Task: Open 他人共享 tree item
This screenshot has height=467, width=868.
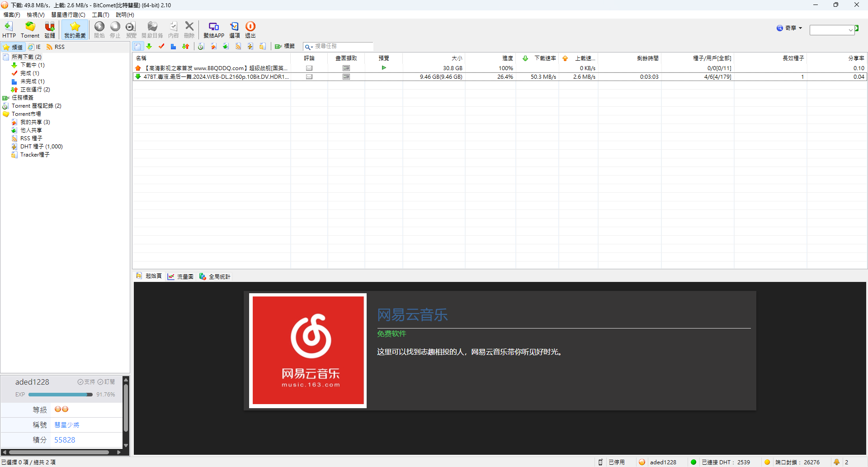Action: pyautogui.click(x=31, y=130)
